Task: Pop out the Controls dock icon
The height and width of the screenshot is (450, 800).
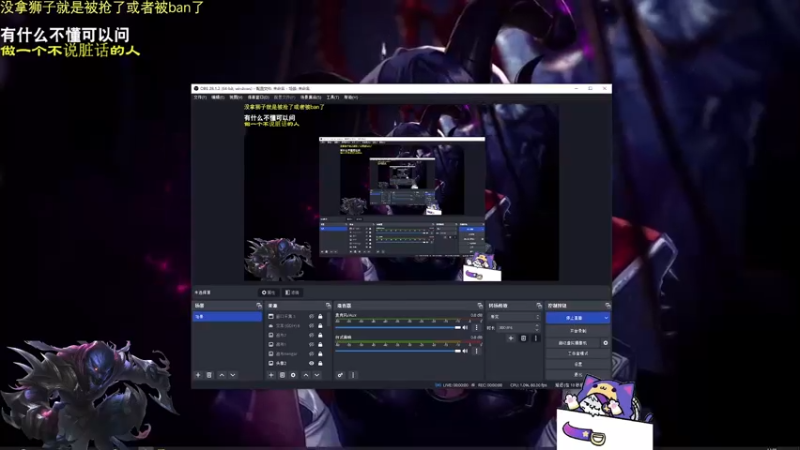Action: tap(607, 306)
